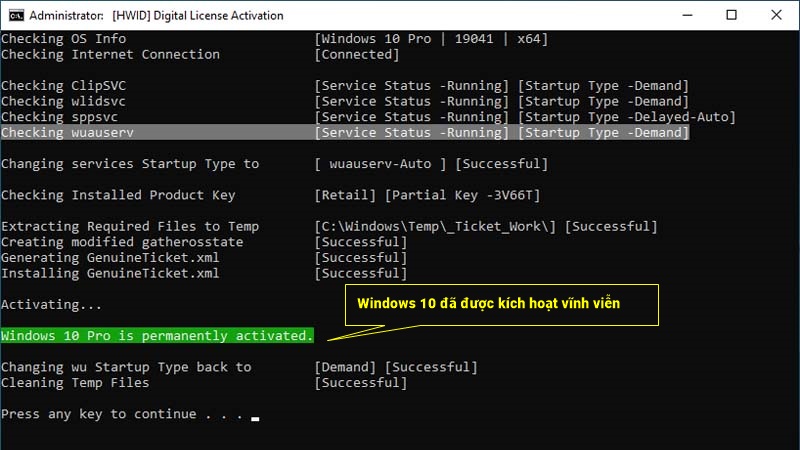Image resolution: width=800 pixels, height=450 pixels.
Task: Click '[Startup Type -Demand]' on the wlidsvc row
Action: click(603, 102)
